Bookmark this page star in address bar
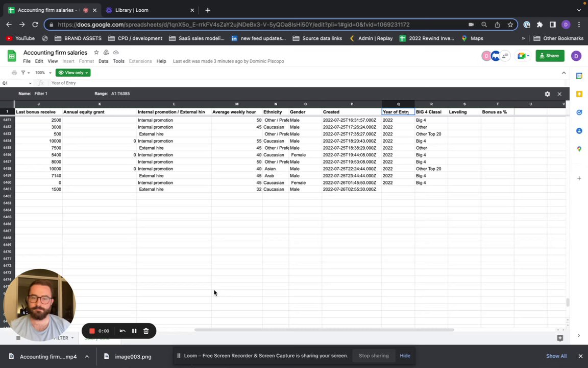Screen dimensions: 588x368 point(510,25)
